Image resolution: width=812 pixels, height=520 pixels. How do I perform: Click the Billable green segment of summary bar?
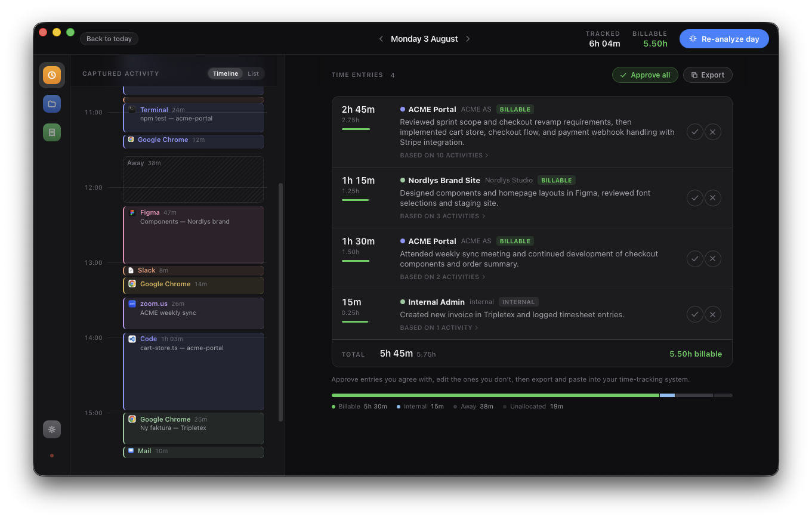pyautogui.click(x=495, y=395)
